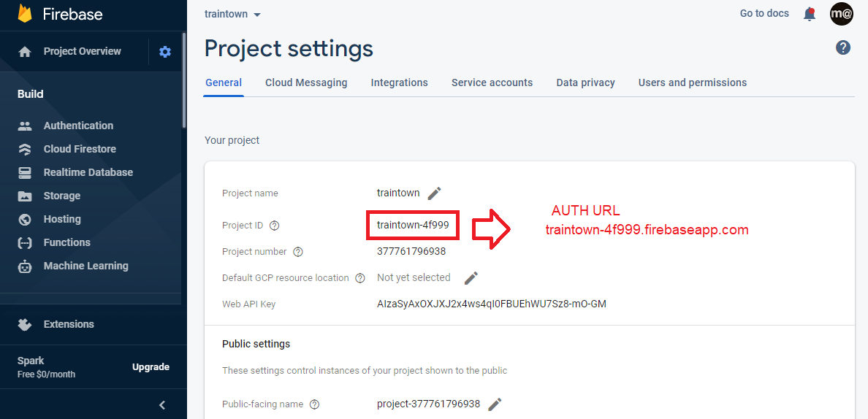Switch to the Cloud Messaging tab
Viewport: 868px width, 419px height.
(306, 82)
